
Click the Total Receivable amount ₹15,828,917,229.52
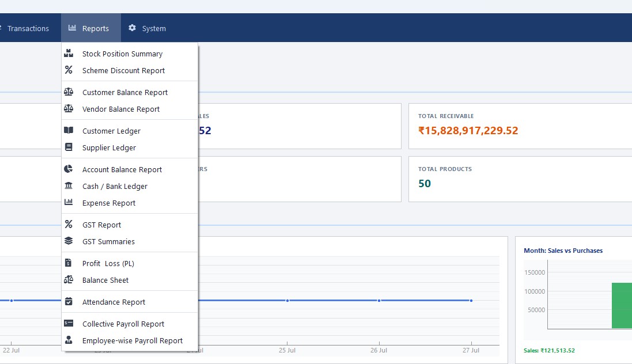468,131
